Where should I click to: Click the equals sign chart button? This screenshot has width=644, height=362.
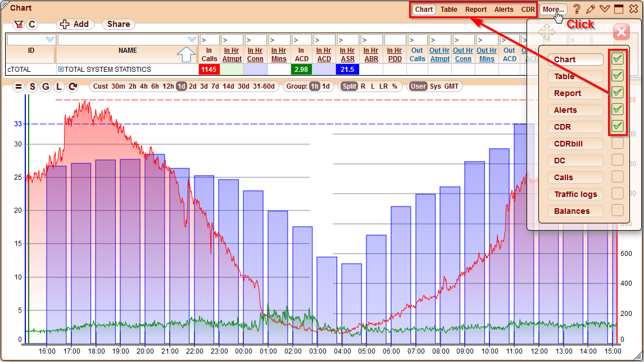point(19,86)
